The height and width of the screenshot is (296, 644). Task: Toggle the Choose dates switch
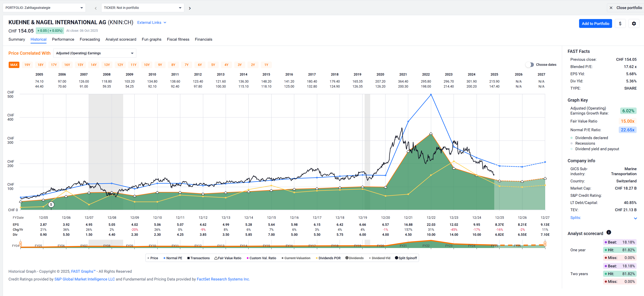(x=529, y=65)
